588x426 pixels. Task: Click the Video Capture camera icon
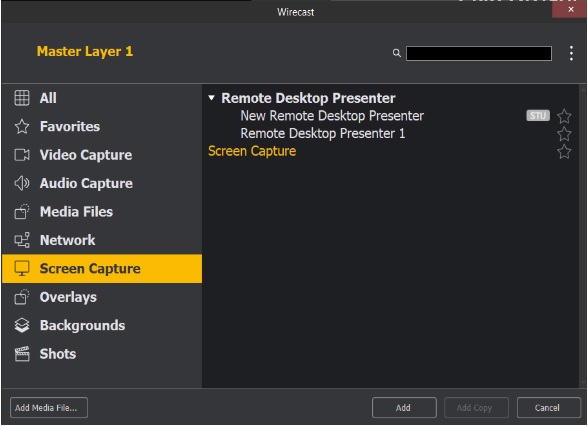coord(22,155)
